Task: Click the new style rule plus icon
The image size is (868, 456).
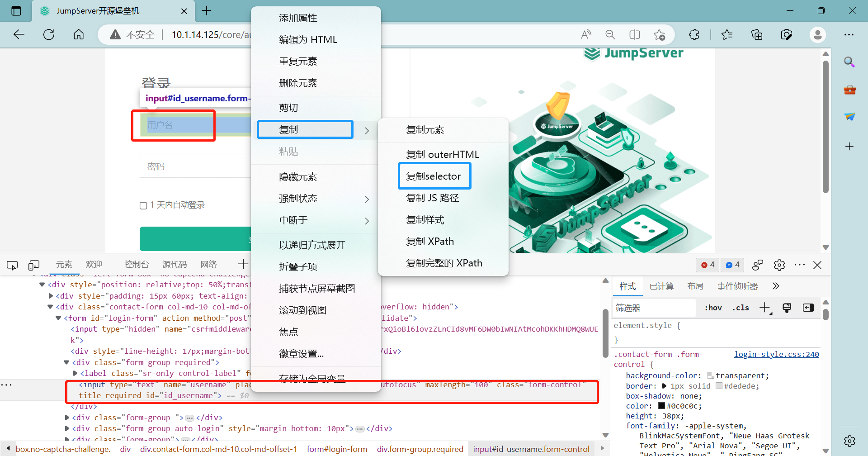Action: click(764, 308)
